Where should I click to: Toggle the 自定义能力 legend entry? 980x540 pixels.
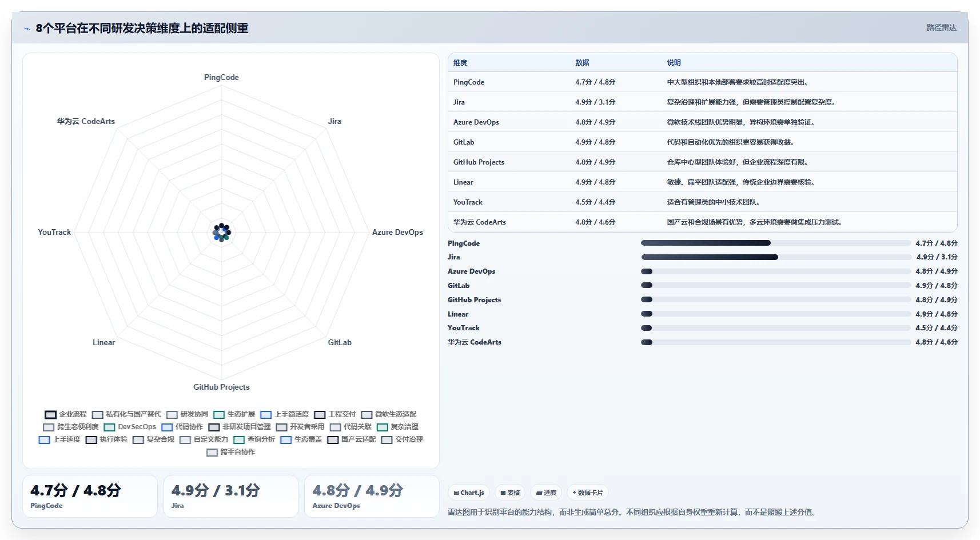(204, 439)
